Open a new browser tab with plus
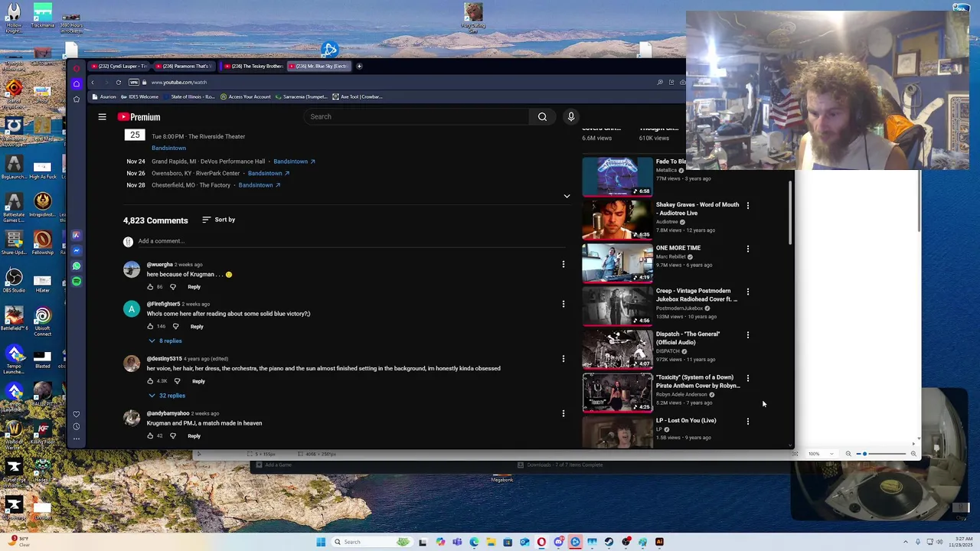 pos(359,66)
